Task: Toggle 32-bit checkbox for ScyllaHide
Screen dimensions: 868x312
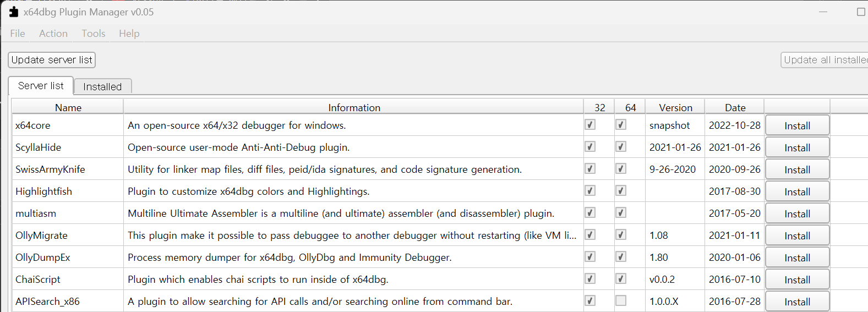Action: pyautogui.click(x=590, y=146)
